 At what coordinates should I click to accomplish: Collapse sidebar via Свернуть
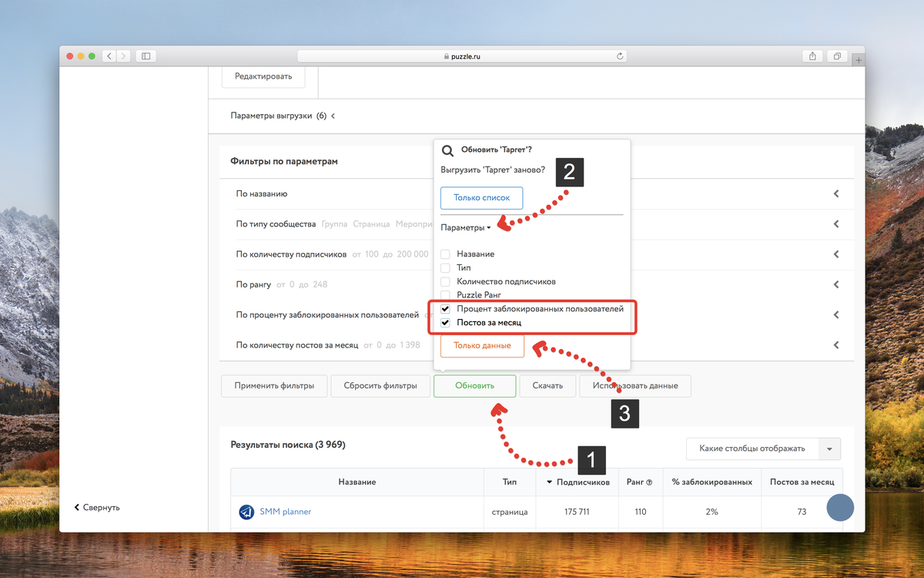[97, 508]
